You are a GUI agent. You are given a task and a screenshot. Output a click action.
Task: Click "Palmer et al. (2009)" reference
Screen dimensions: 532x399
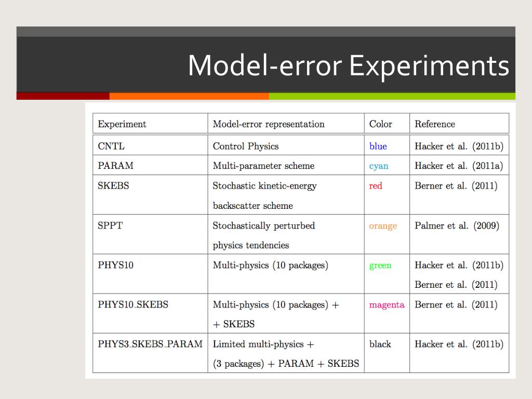(457, 225)
